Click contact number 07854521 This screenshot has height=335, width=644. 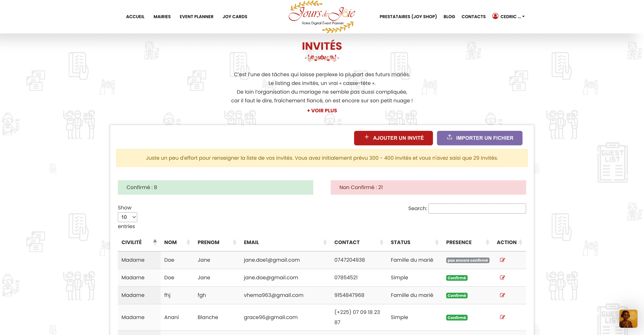point(346,277)
